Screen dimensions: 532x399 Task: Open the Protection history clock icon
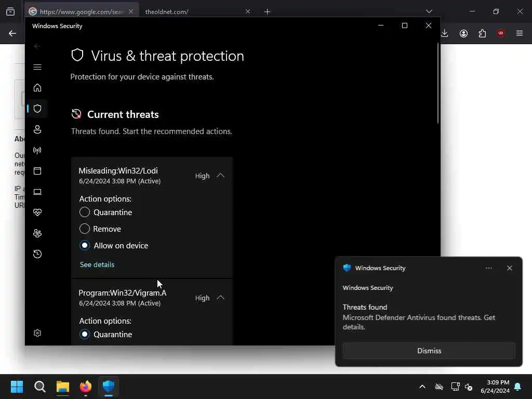click(37, 254)
